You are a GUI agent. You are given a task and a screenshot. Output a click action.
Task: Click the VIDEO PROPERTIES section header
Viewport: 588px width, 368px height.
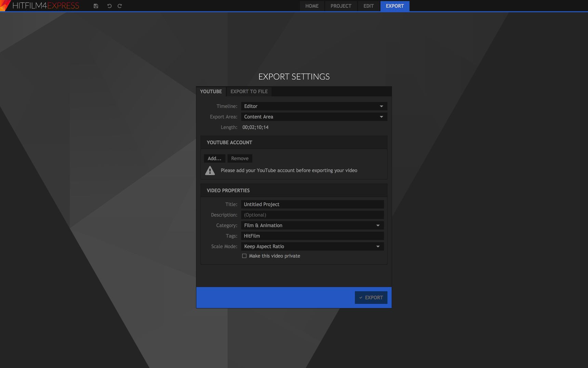pos(294,190)
